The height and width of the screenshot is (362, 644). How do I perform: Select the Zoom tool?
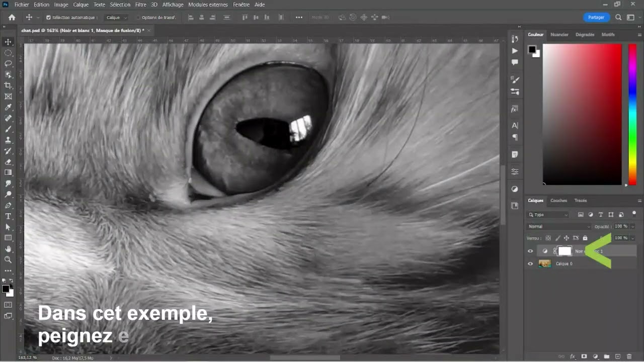click(8, 260)
